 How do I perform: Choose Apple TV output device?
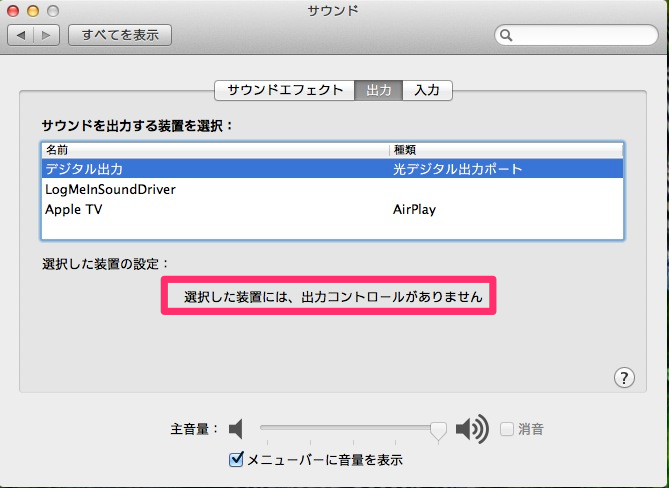tap(332, 209)
